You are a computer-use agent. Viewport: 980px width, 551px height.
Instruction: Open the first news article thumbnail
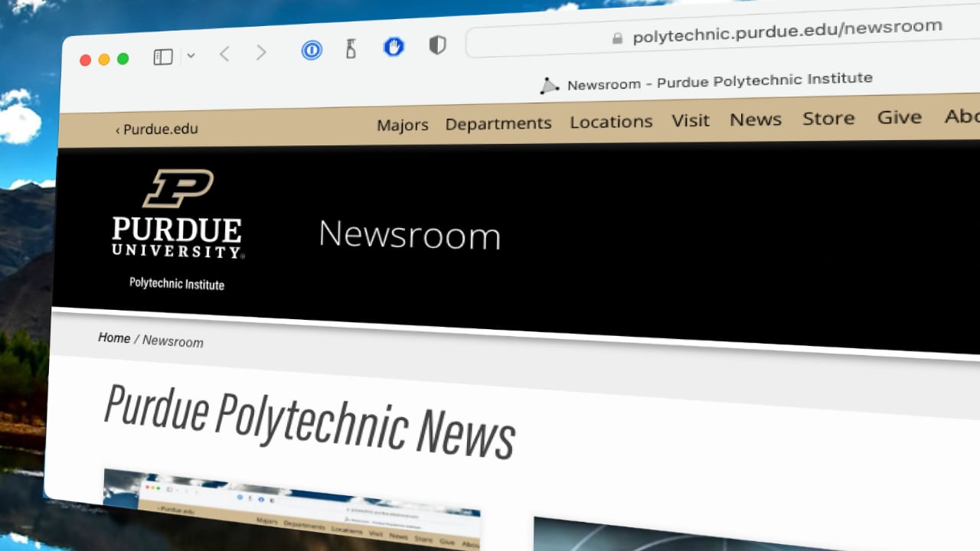292,510
